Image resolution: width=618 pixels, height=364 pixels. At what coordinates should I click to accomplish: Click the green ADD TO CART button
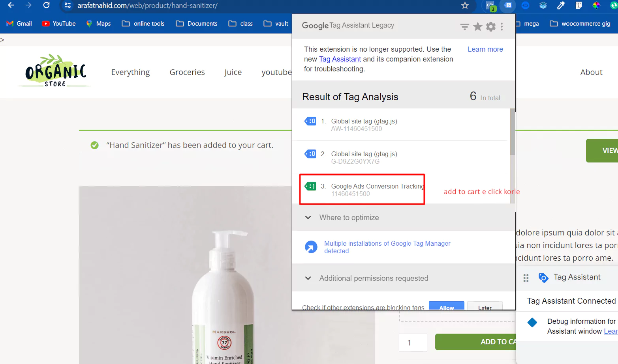(x=475, y=342)
